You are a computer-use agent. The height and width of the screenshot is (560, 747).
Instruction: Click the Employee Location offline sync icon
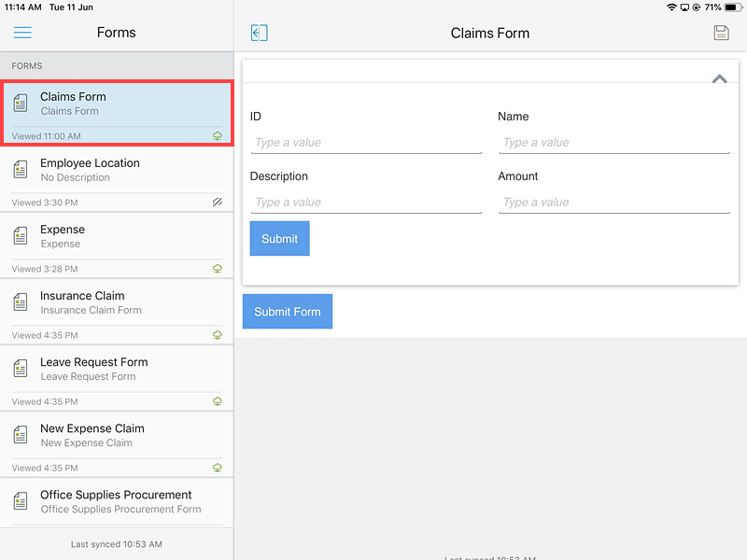218,202
